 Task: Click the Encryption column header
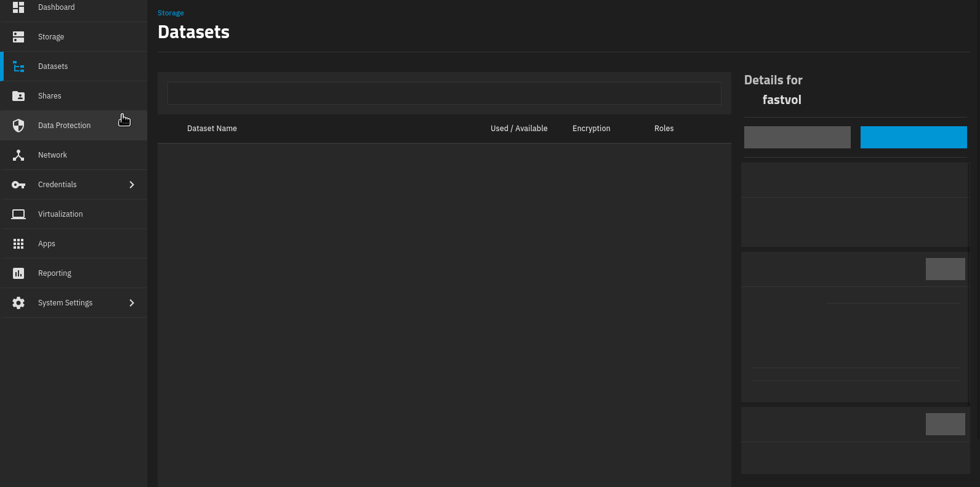coord(592,129)
